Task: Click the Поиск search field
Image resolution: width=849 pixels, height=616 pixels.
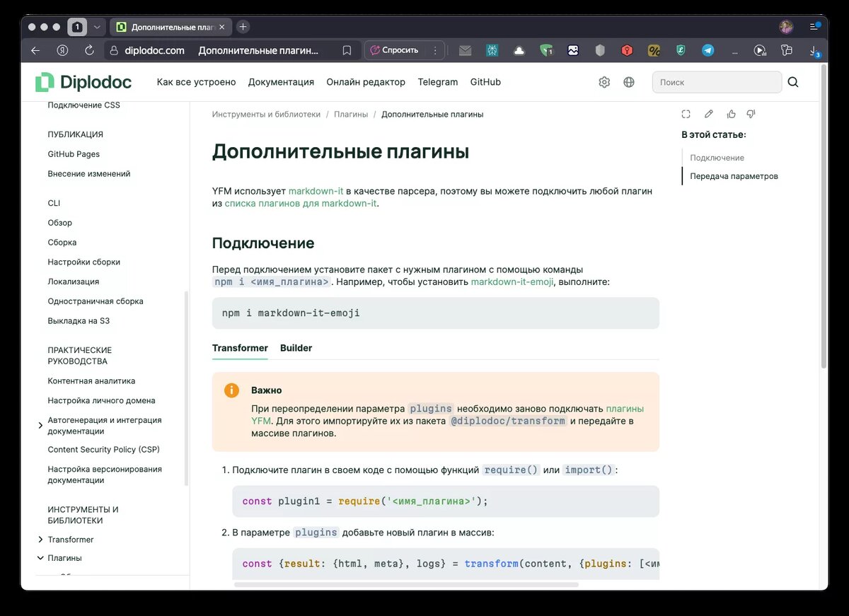Action: point(717,82)
